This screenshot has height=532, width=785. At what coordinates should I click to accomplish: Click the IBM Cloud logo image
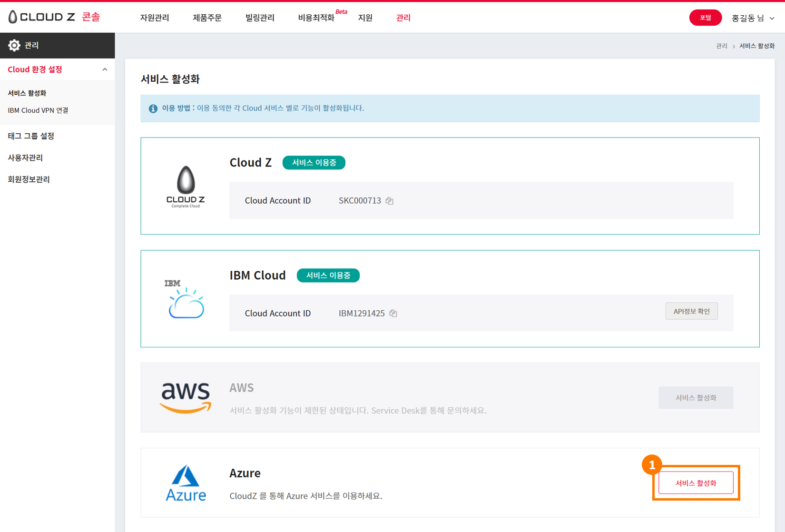tap(185, 299)
